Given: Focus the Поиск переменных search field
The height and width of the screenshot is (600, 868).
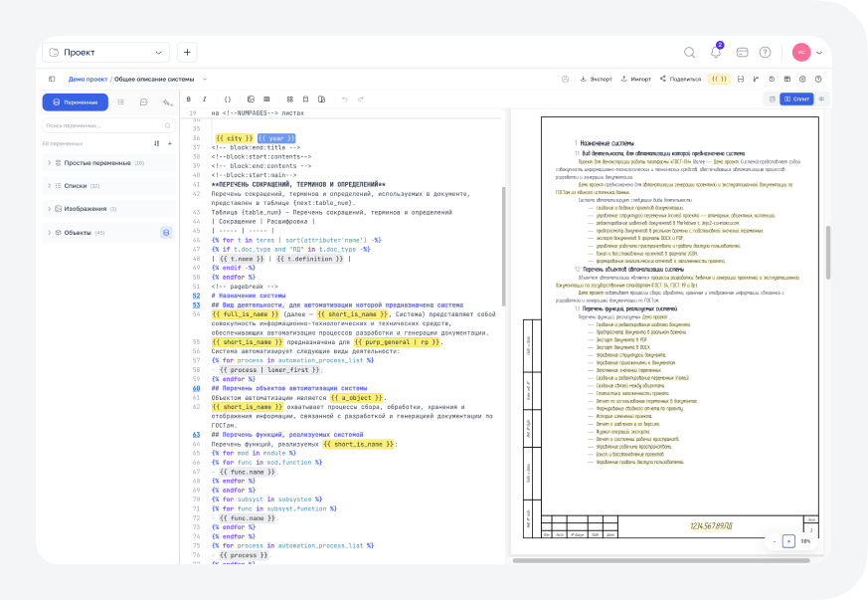Looking at the screenshot, I should [109, 125].
